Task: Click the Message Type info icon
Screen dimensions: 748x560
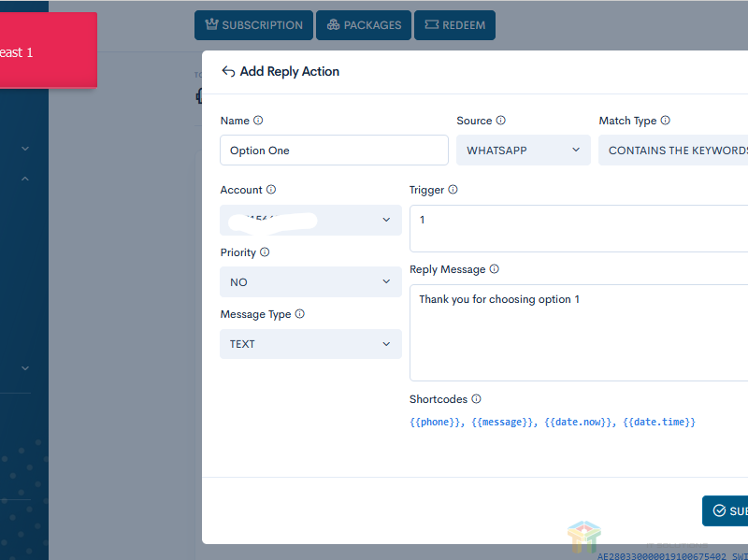Action: [300, 314]
